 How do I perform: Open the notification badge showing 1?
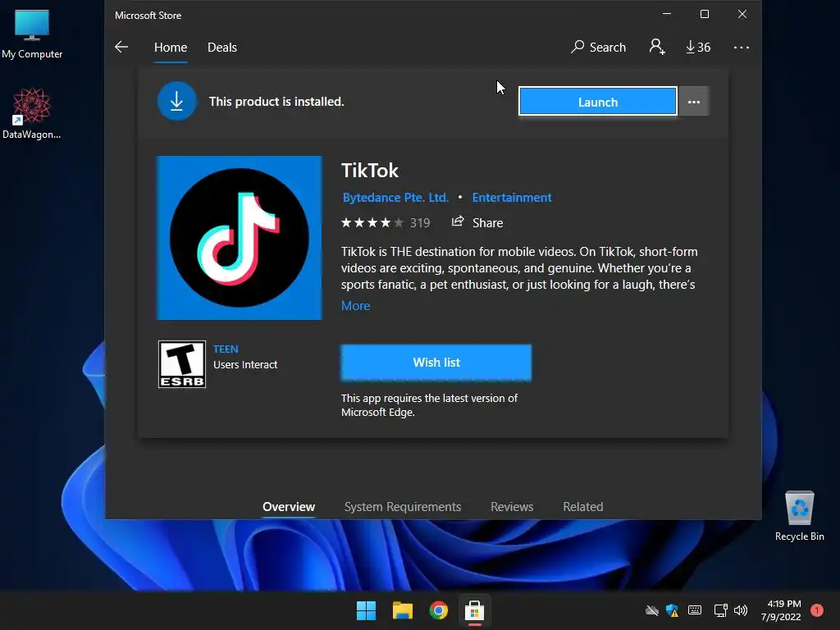[x=817, y=610]
